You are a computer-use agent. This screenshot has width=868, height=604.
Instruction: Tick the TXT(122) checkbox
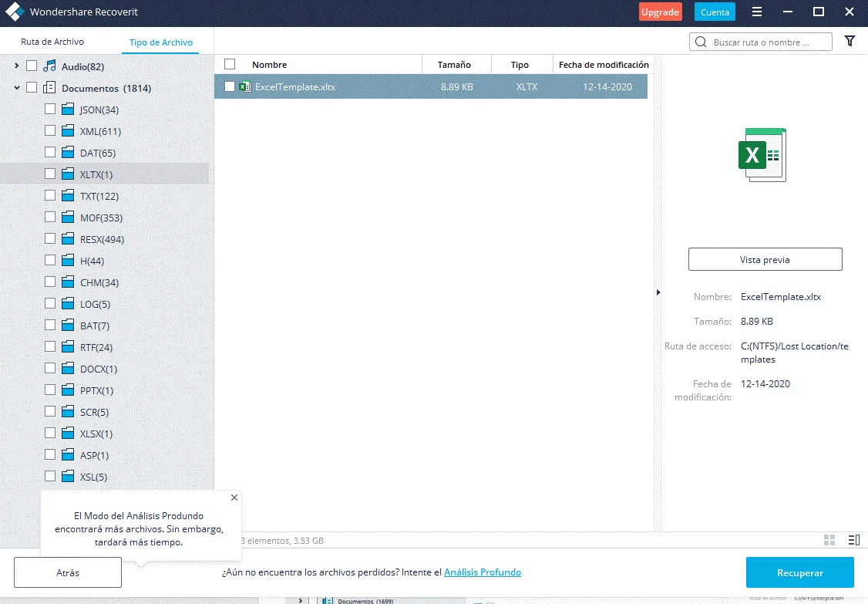(x=50, y=195)
